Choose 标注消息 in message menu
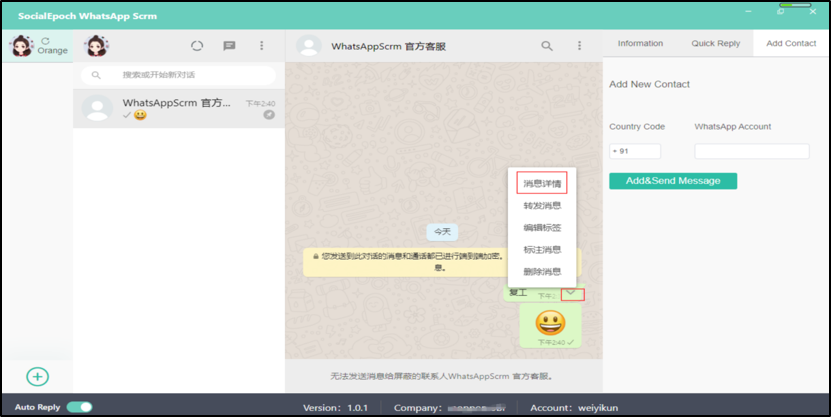Viewport: 831px width, 417px height. pos(542,250)
